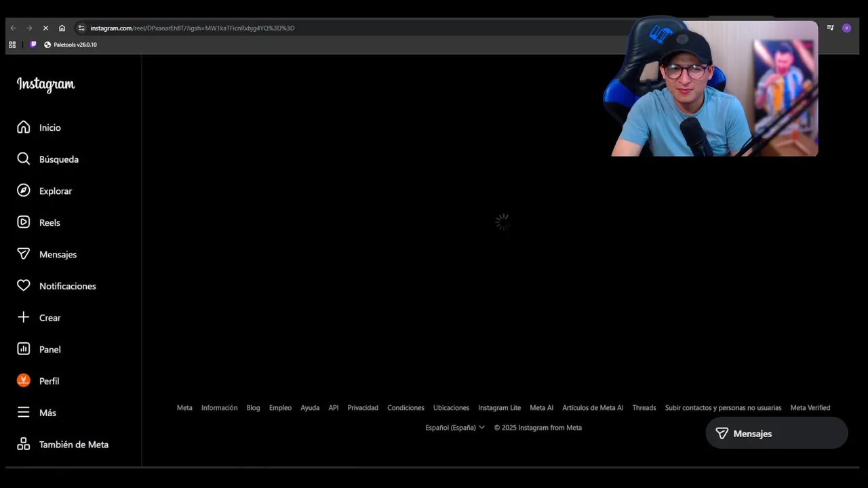Open the Búsqueda magnifier icon
This screenshot has height=488, width=868.
(24, 159)
